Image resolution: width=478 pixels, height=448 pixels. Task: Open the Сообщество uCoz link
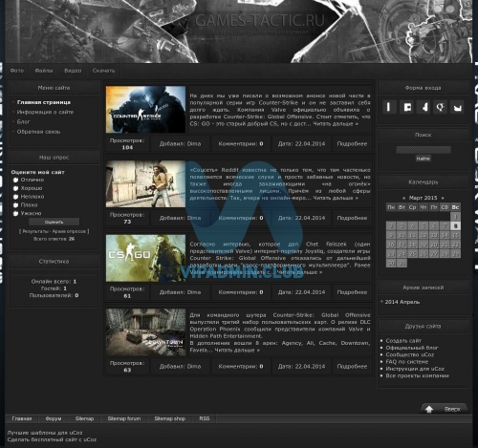click(410, 354)
